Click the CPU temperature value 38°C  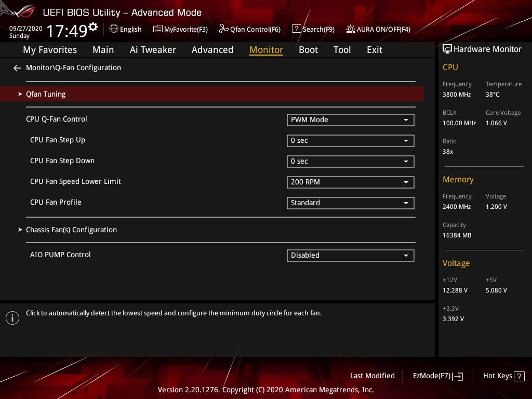493,95
